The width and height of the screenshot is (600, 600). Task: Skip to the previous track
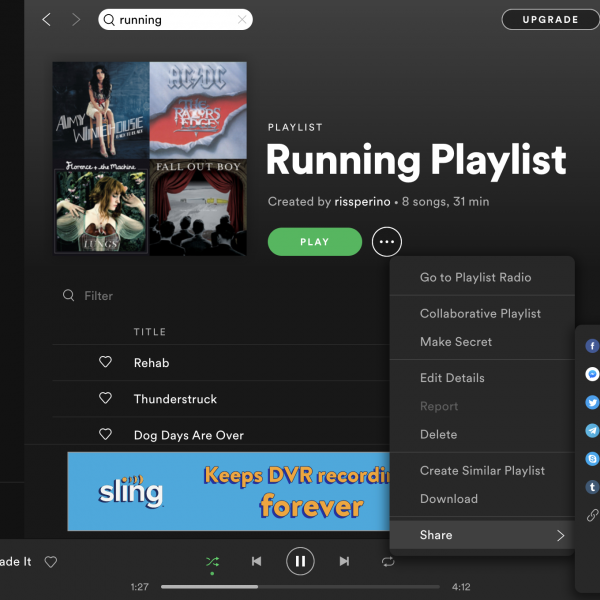point(256,561)
